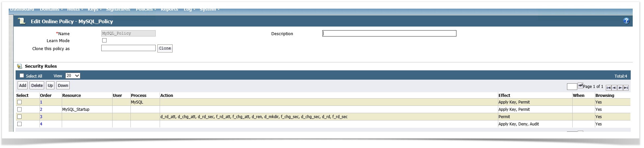Open the help question mark icon
The height and width of the screenshot is (148, 644).
click(x=626, y=21)
